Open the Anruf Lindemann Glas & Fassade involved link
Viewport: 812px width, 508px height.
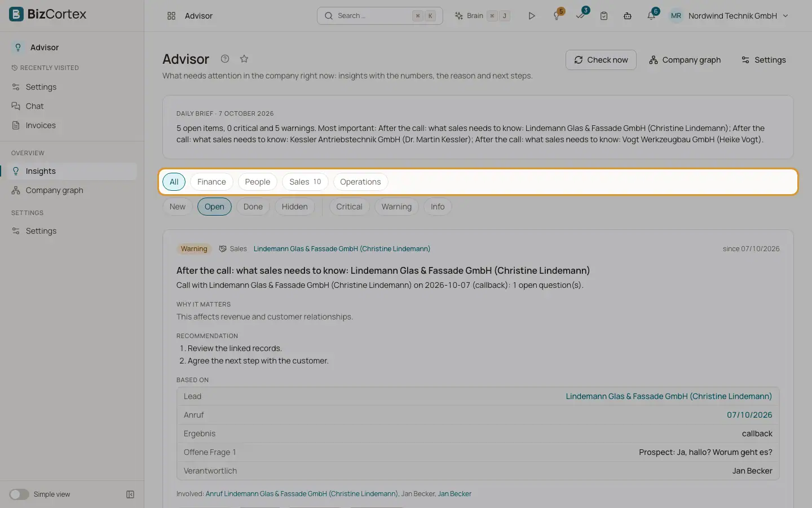point(302,494)
